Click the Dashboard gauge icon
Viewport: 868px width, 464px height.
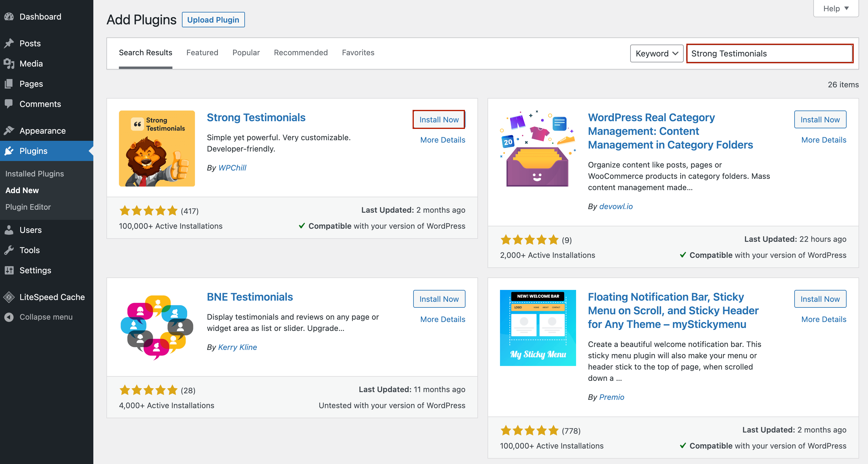tap(9, 17)
